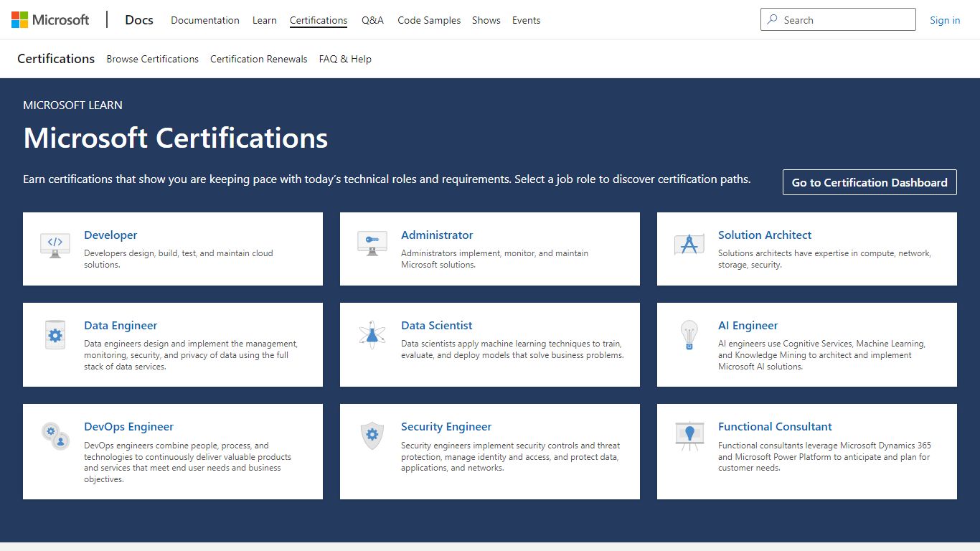Open Browse Certifications sub-navigation link
Viewport: 980px width, 551px height.
(153, 59)
